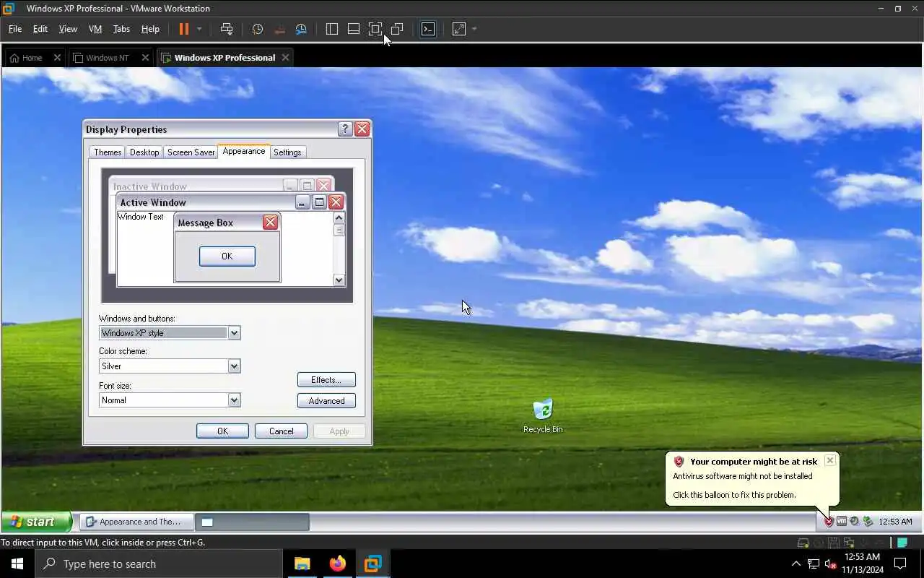Open the XP Start menu

[36, 522]
